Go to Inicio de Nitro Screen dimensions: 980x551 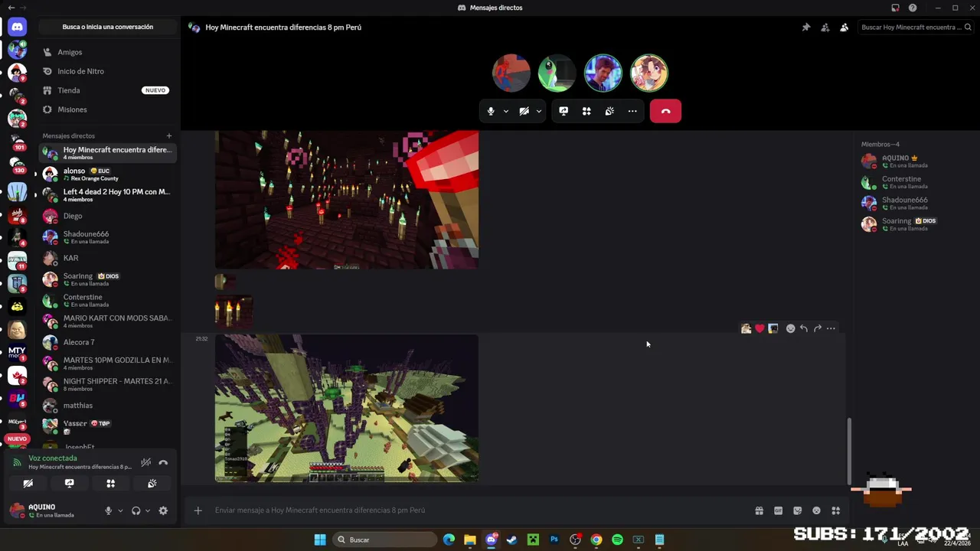(107, 71)
